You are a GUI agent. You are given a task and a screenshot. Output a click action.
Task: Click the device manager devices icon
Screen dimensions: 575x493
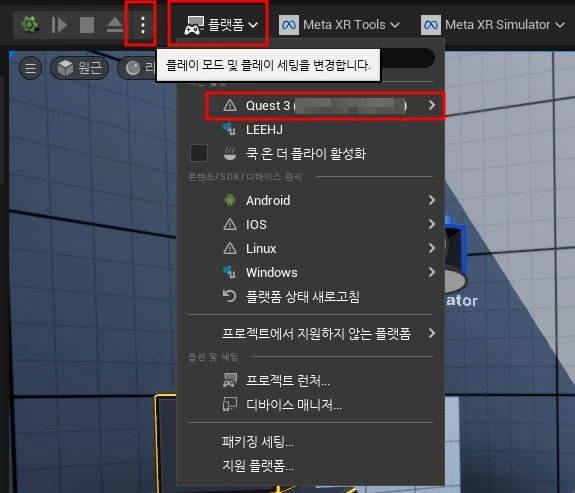pyautogui.click(x=230, y=404)
